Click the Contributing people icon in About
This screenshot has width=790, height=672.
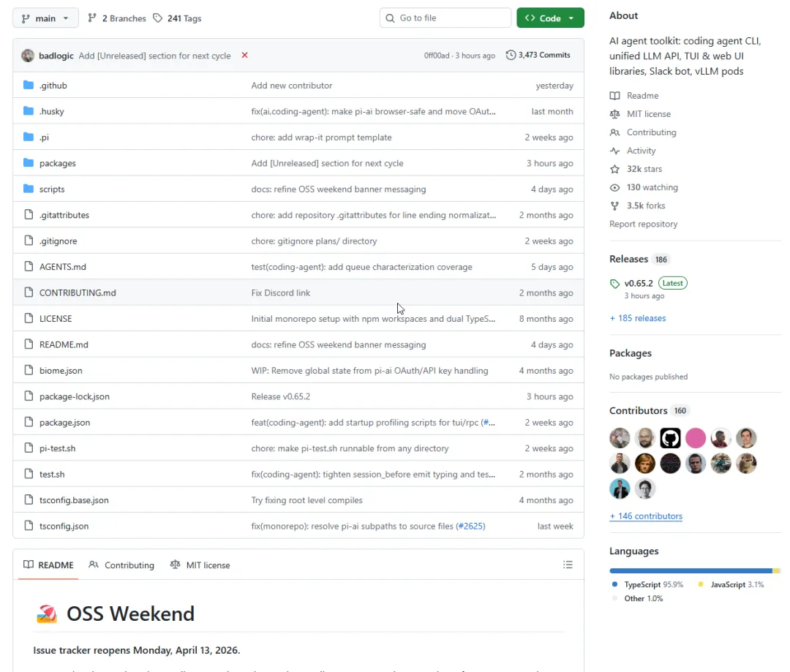tap(614, 132)
